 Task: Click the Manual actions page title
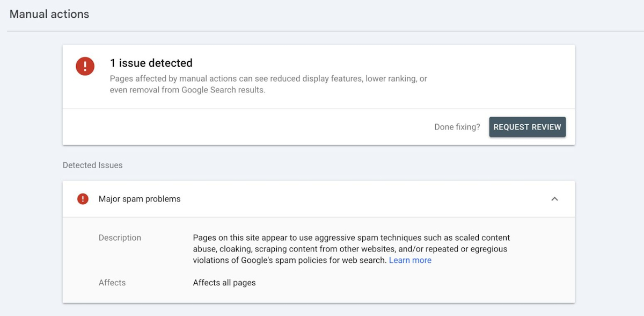coord(49,14)
